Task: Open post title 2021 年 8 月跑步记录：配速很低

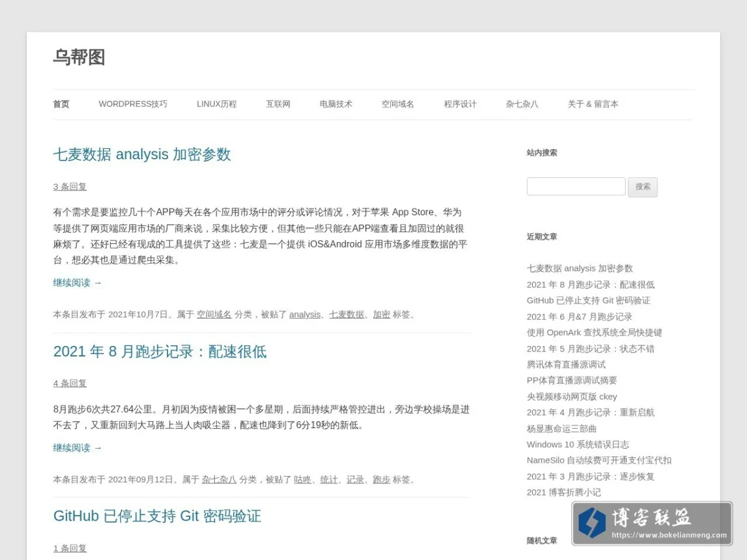Action: 160,352
